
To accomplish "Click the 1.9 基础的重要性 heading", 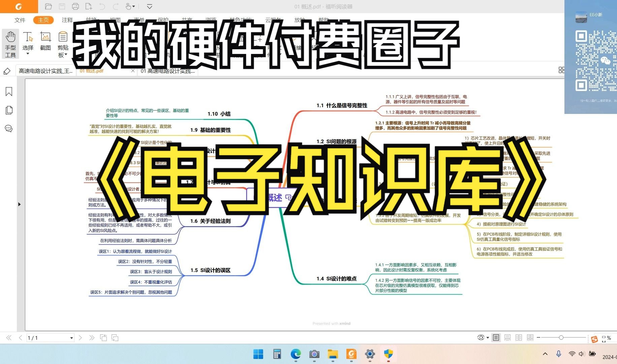I will pos(210,130).
